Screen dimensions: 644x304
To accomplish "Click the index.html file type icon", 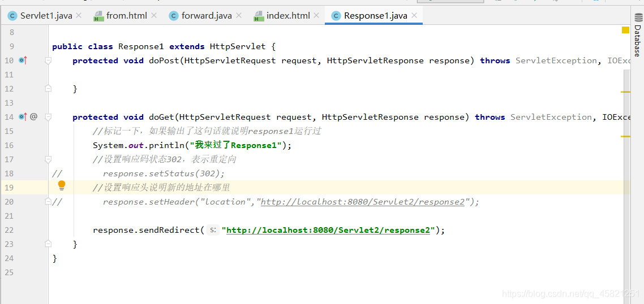I will click(259, 16).
